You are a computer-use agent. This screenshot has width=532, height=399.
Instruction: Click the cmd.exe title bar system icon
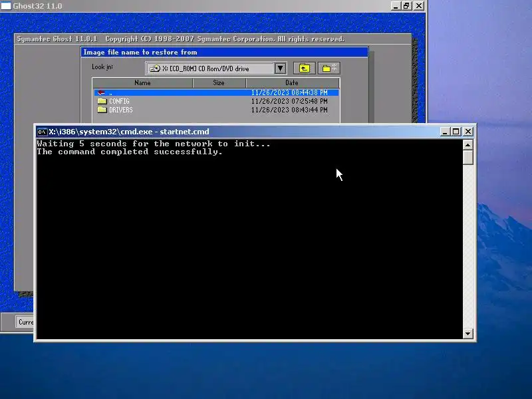click(42, 132)
